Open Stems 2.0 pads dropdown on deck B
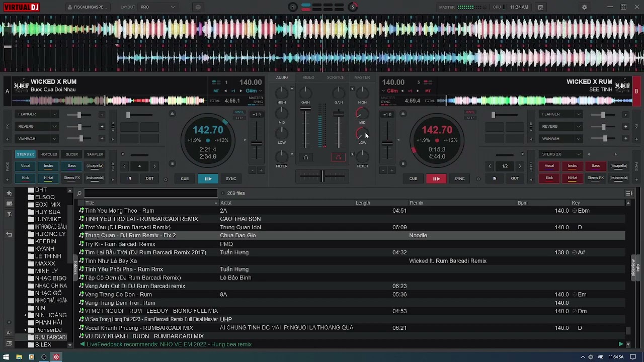 560,154
